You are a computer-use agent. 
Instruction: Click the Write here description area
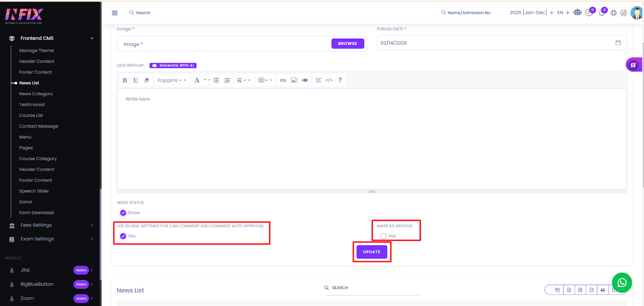[372, 139]
